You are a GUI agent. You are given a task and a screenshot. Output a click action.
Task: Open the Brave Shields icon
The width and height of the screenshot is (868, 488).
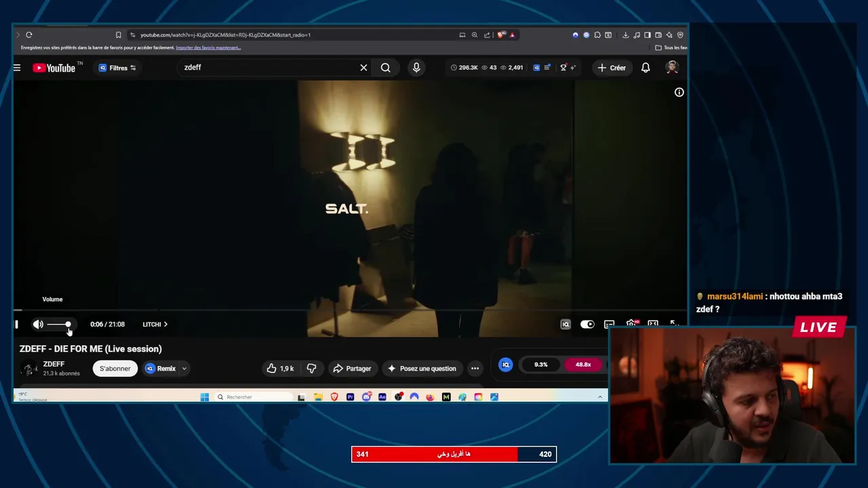point(501,35)
